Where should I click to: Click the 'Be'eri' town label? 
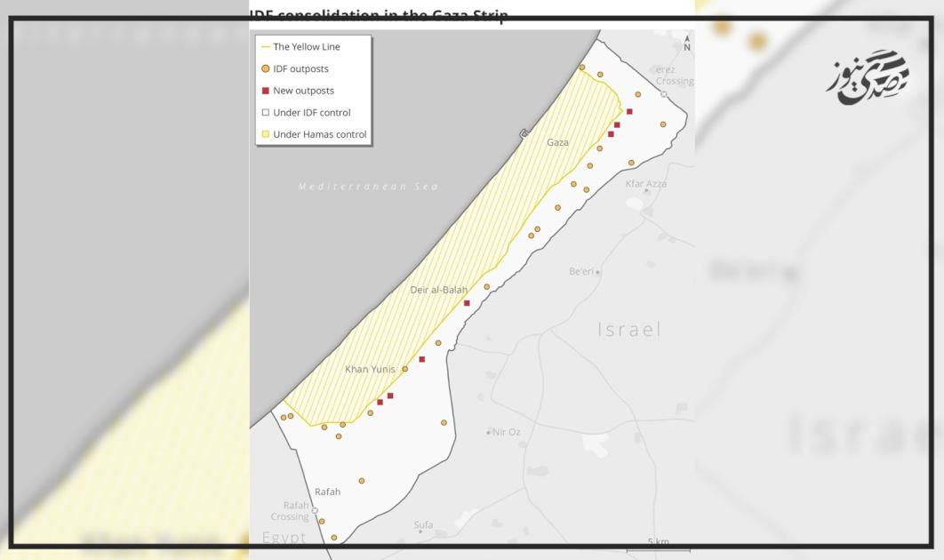click(x=581, y=272)
